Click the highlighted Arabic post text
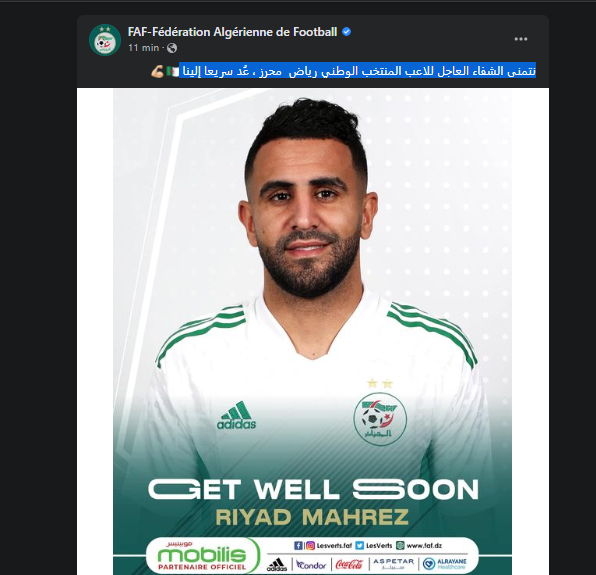This screenshot has width=596, height=575. tap(357, 71)
